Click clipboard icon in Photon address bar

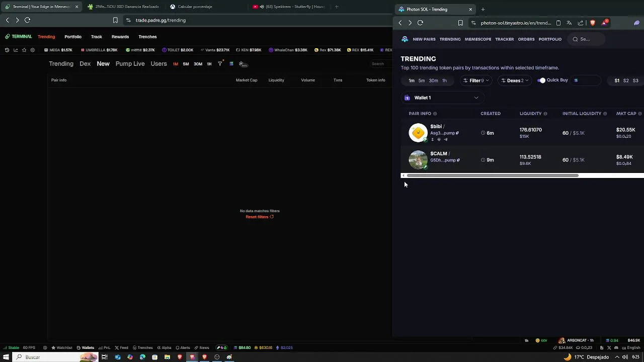tap(558, 23)
